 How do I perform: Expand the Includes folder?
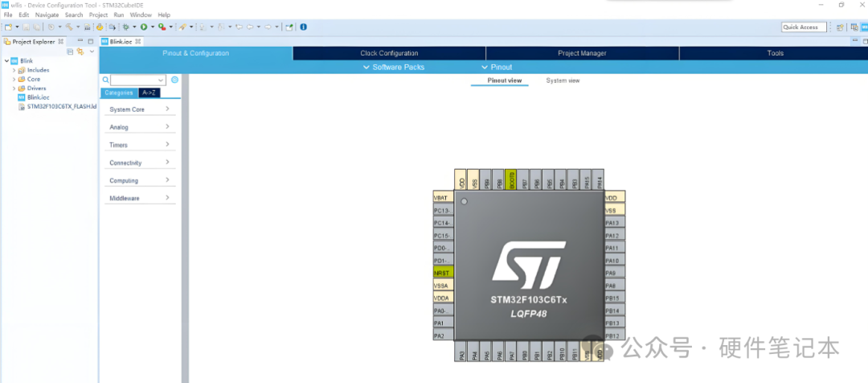pos(14,70)
